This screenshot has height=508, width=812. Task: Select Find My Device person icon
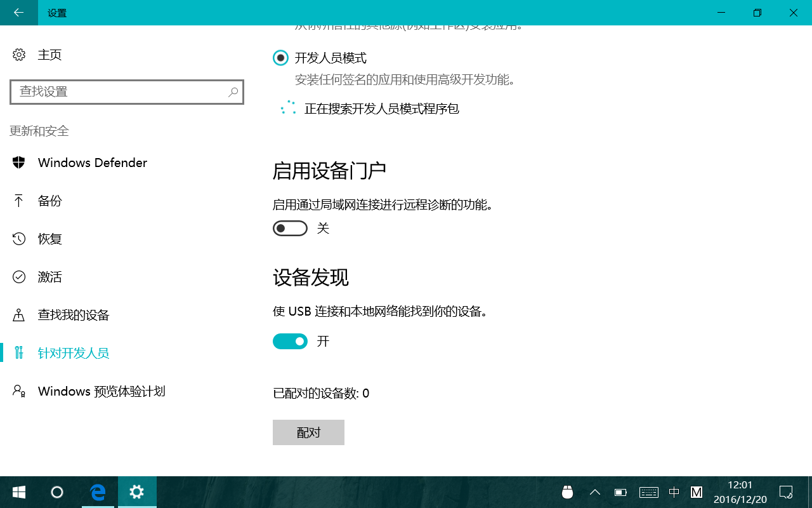(19, 315)
